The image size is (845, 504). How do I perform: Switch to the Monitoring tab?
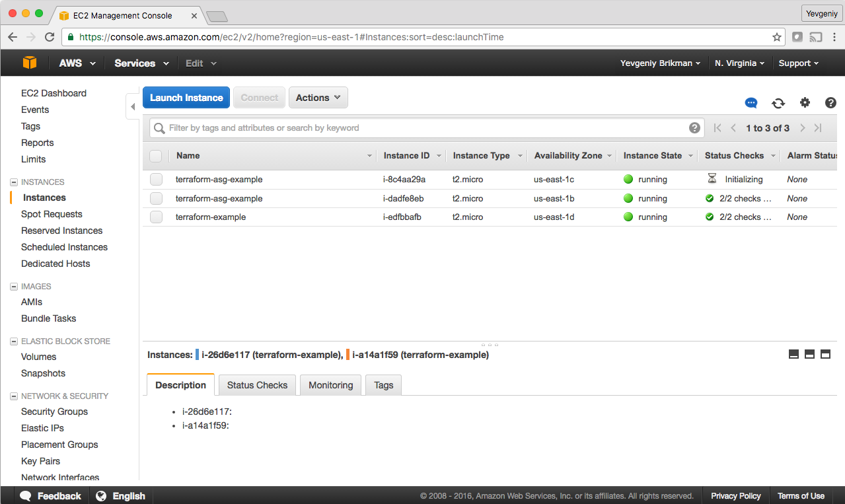pos(330,385)
